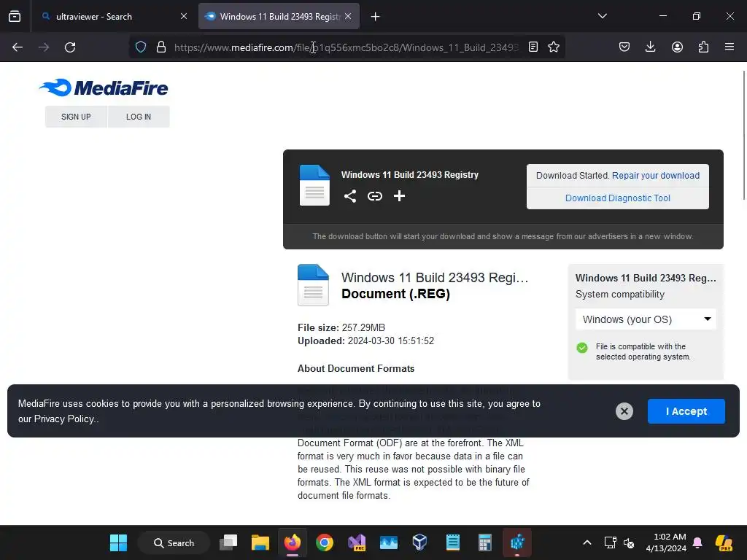The width and height of the screenshot is (747, 560).
Task: Go forward with the forward arrow
Action: click(44, 47)
